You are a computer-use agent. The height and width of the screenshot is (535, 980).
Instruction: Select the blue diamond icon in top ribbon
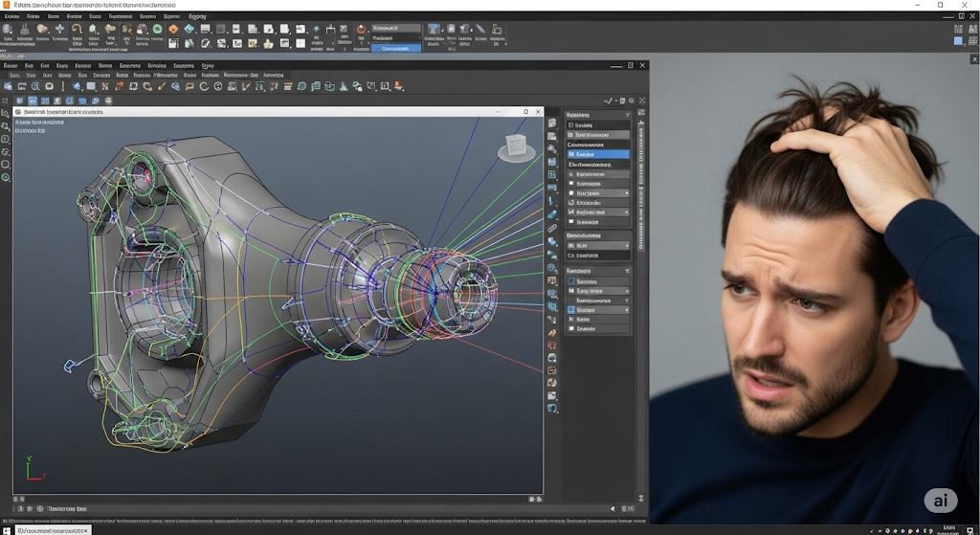[189, 30]
